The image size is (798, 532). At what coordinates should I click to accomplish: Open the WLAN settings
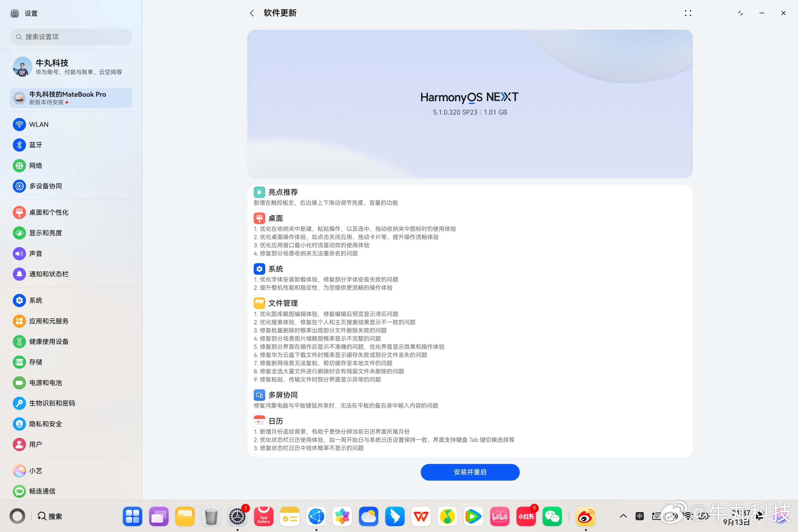point(71,125)
